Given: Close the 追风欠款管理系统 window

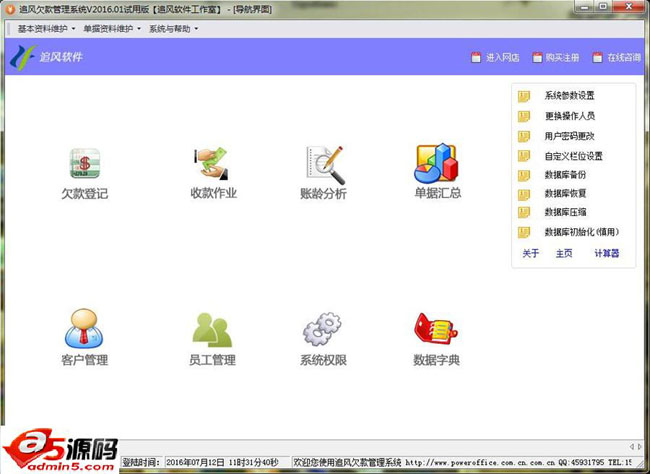Looking at the screenshot, I should (x=629, y=7).
